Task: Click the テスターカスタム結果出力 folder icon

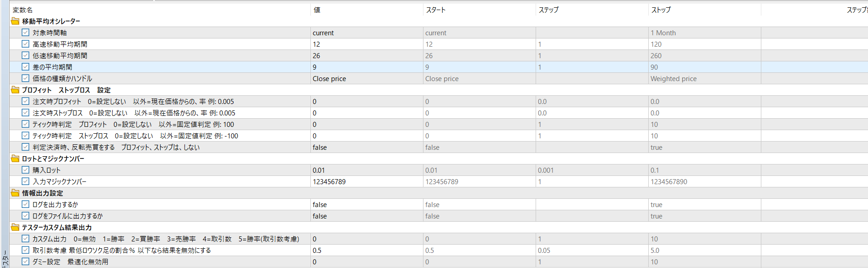Action: (x=15, y=227)
